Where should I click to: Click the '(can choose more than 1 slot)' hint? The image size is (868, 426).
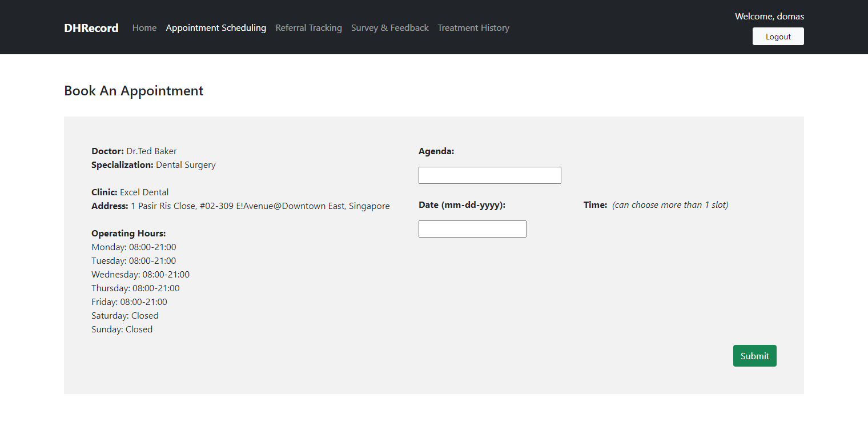click(670, 205)
